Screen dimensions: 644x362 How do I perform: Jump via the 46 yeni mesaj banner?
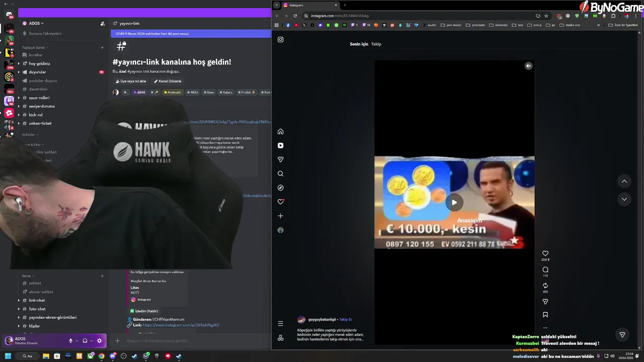[x=191, y=34]
